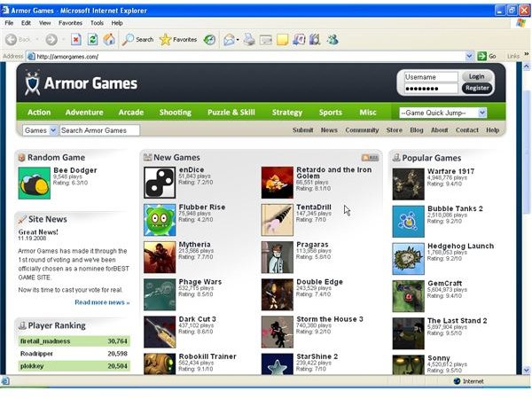Screen dimensions: 532x399
Task: Click the Contact nav link
Action: tap(467, 130)
